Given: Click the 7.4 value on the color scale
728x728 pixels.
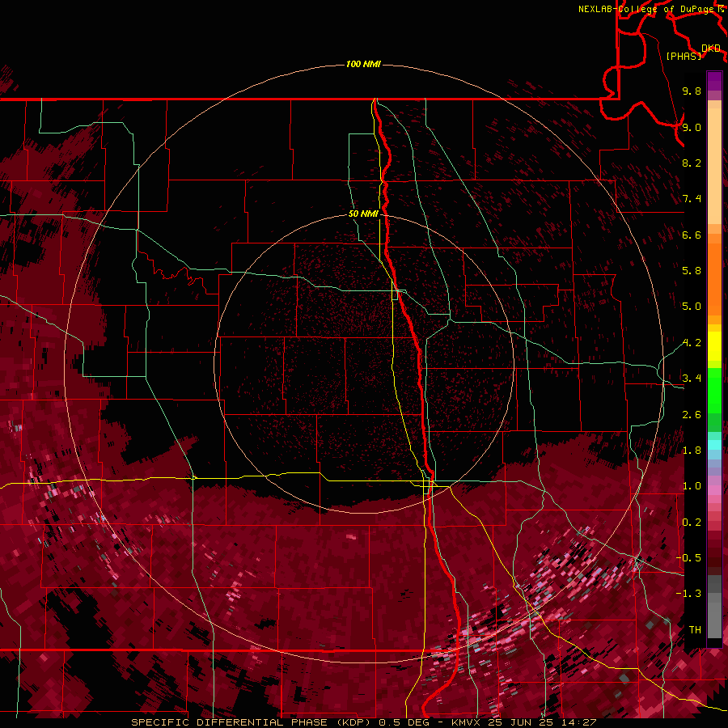Looking at the screenshot, I should pyautogui.click(x=692, y=199).
